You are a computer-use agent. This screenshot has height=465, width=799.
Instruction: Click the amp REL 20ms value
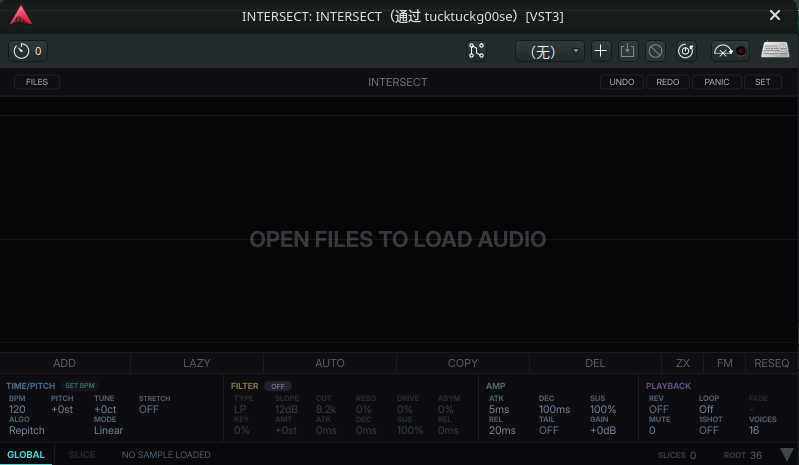502,430
